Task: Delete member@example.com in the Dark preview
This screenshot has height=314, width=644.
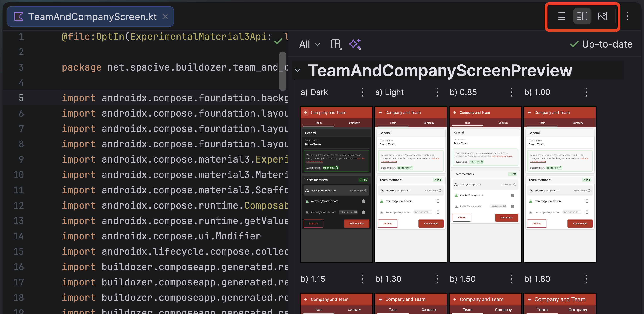Action: (363, 201)
